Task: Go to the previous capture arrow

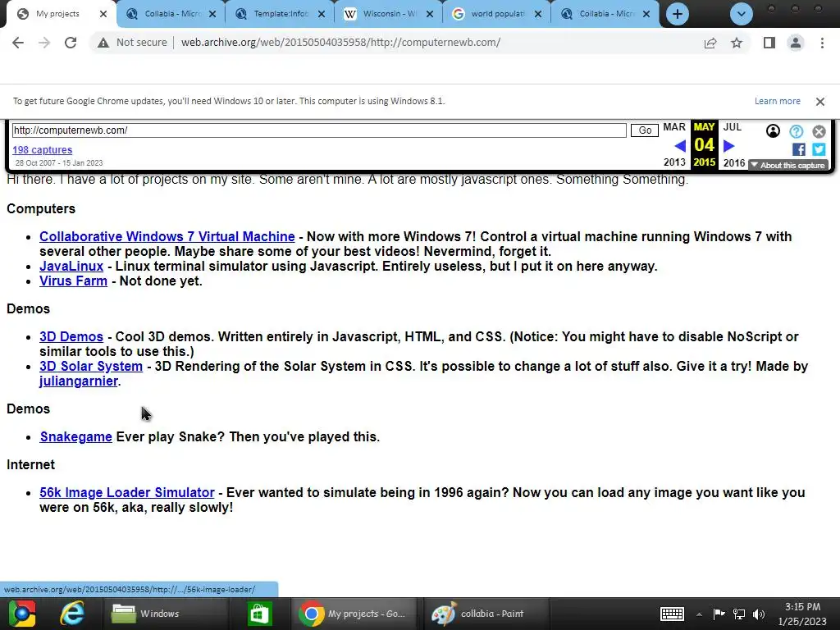Action: tap(680, 146)
